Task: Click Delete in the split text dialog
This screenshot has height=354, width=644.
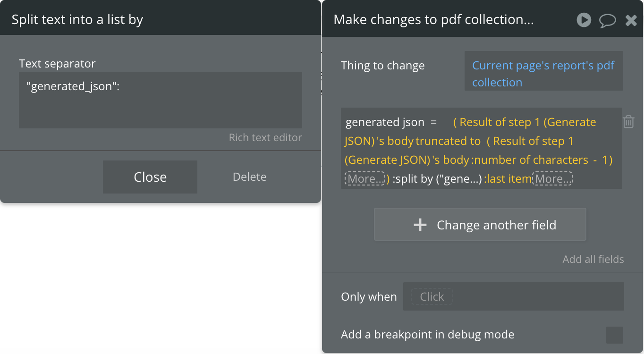Action: tap(249, 177)
